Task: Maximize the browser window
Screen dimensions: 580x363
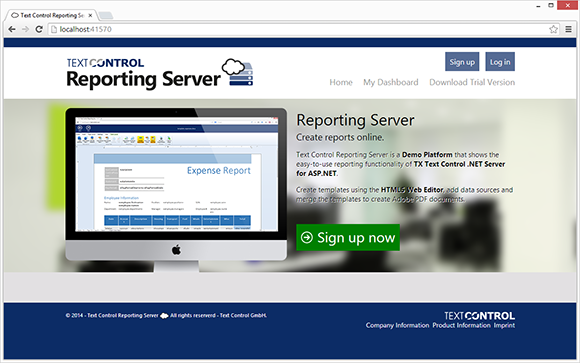Action: pos(551,5)
